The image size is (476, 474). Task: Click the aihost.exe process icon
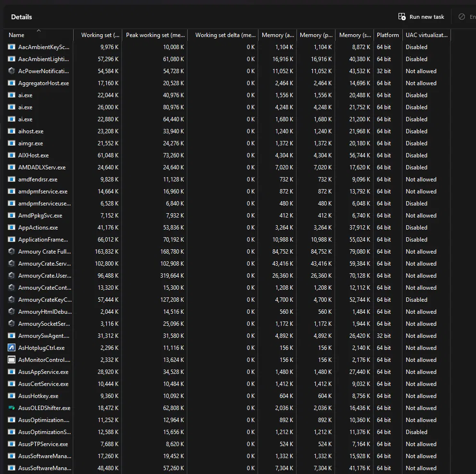pyautogui.click(x=12, y=131)
